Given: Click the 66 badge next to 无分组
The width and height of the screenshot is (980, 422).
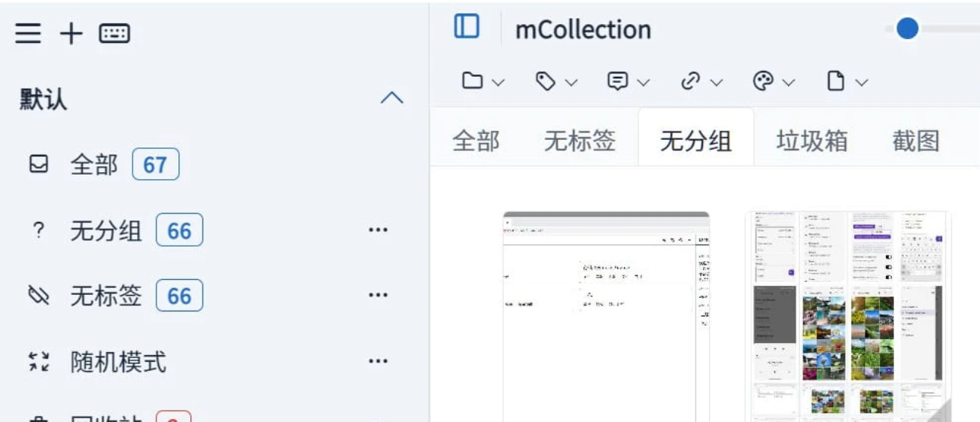Looking at the screenshot, I should click(179, 230).
